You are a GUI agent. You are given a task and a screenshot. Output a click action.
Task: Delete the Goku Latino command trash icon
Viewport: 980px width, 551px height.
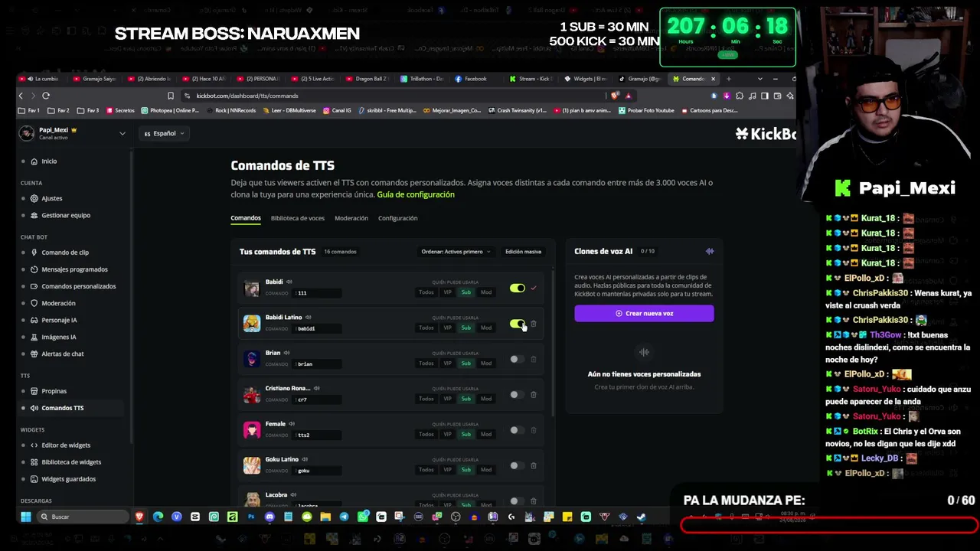point(534,465)
